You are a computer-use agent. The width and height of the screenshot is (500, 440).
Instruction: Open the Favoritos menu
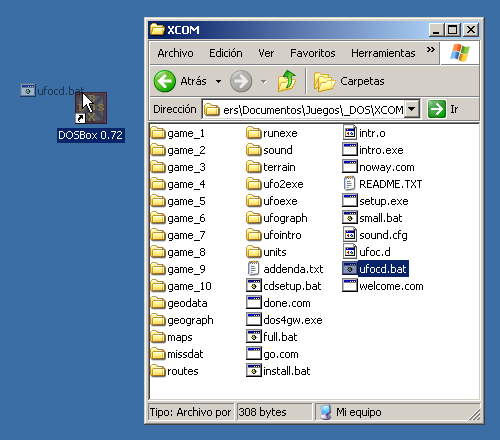[313, 53]
